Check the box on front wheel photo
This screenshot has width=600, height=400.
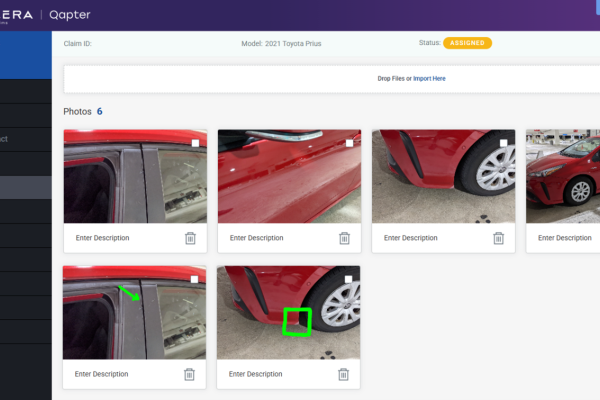click(x=503, y=143)
